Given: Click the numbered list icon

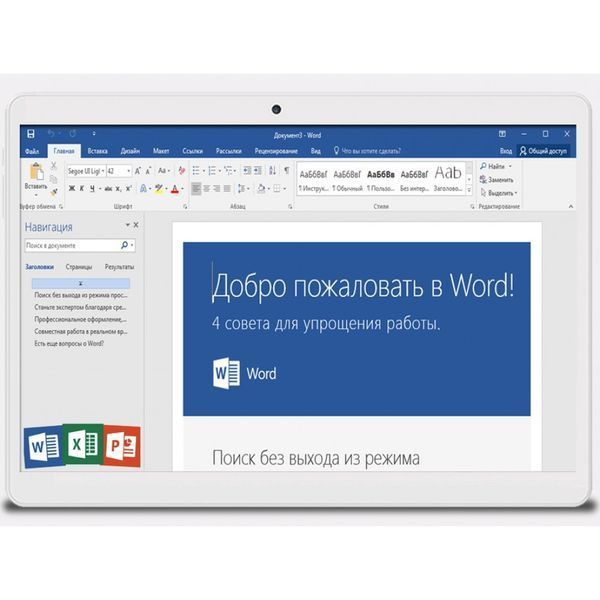Looking at the screenshot, I should point(212,171).
